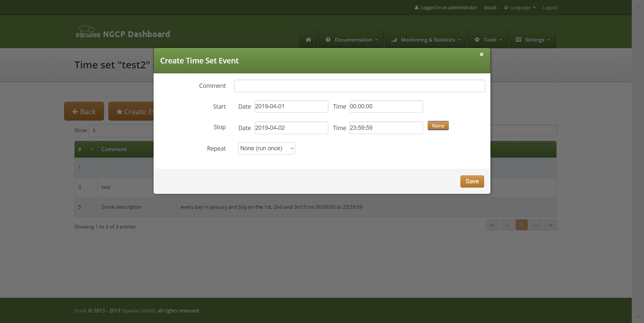This screenshot has height=323, width=644.
Task: Open the Tools menu
Action: 488,40
